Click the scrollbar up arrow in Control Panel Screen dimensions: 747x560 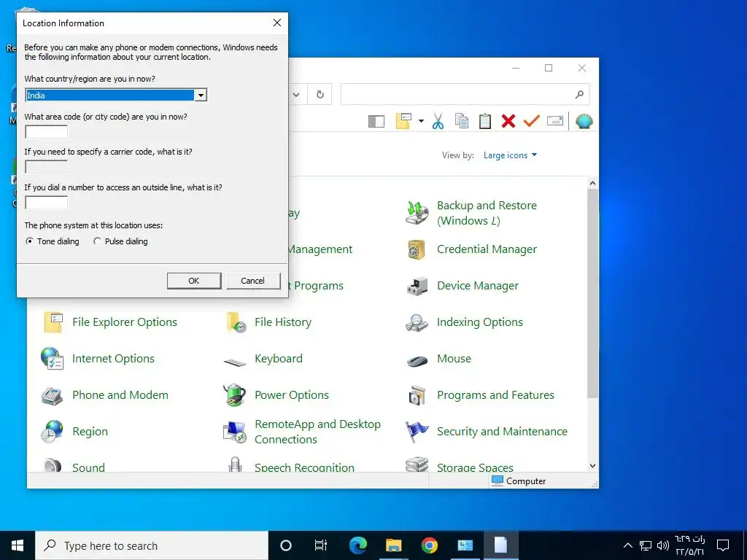click(x=592, y=183)
